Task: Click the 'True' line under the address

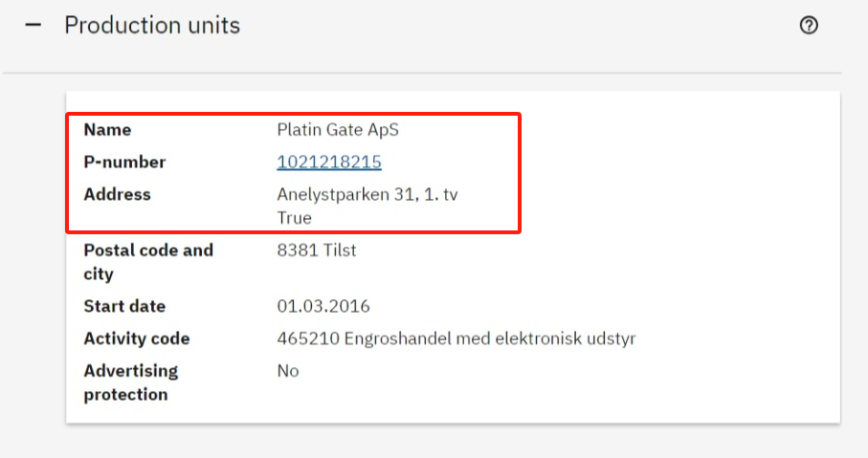Action: (x=295, y=218)
